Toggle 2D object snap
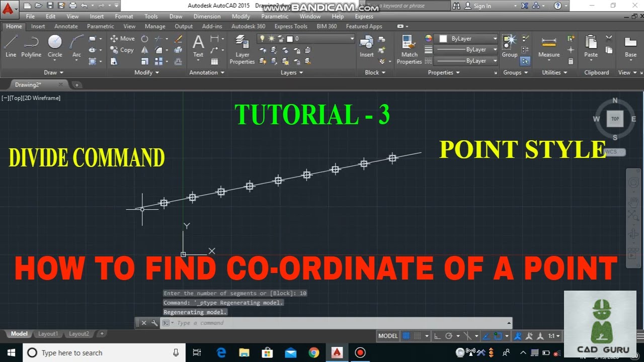 498,336
